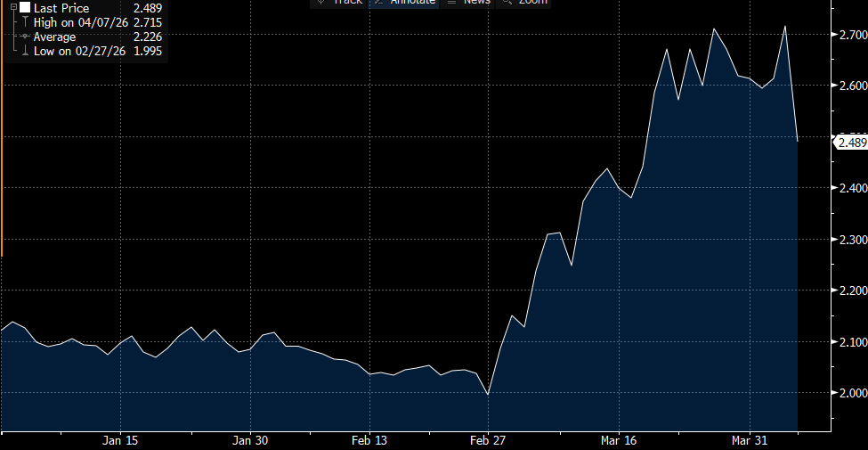
Task: Click the Feb 27 date label
Action: [x=488, y=441]
